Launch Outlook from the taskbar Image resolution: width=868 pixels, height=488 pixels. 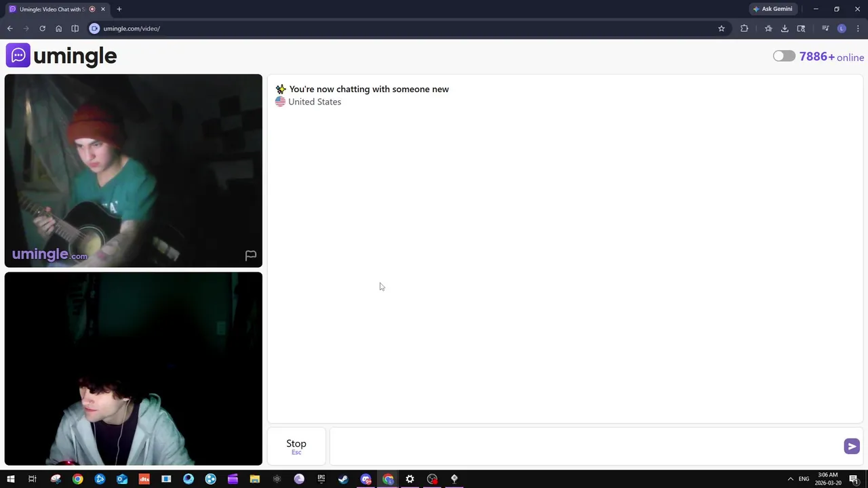(x=122, y=479)
